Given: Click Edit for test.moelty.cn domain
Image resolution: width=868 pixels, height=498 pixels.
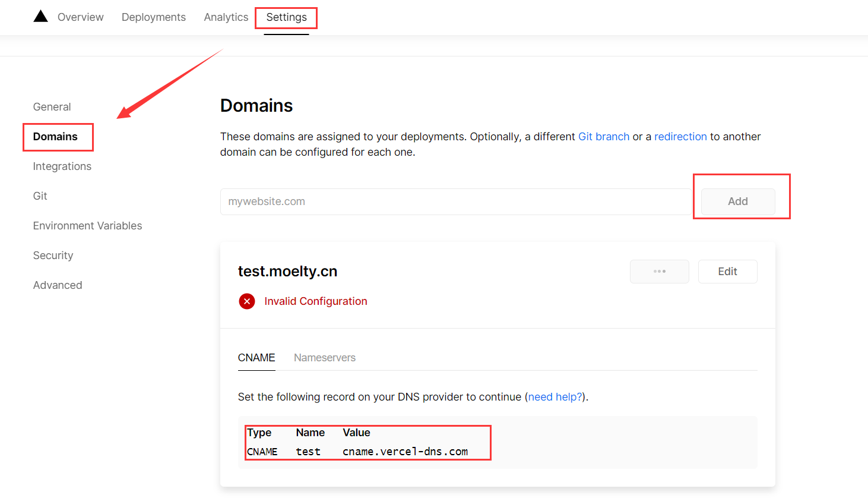Looking at the screenshot, I should point(727,272).
